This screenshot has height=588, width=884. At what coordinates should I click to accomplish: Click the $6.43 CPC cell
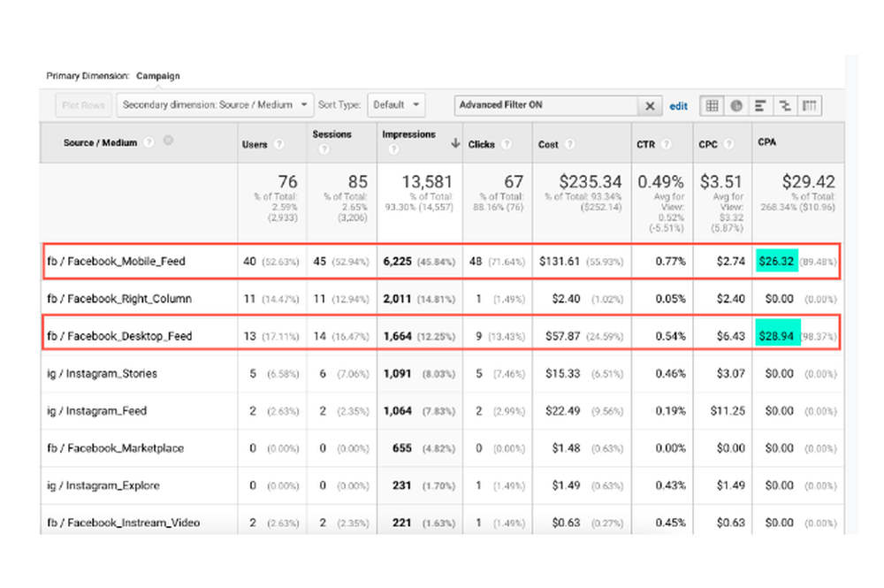tap(731, 336)
